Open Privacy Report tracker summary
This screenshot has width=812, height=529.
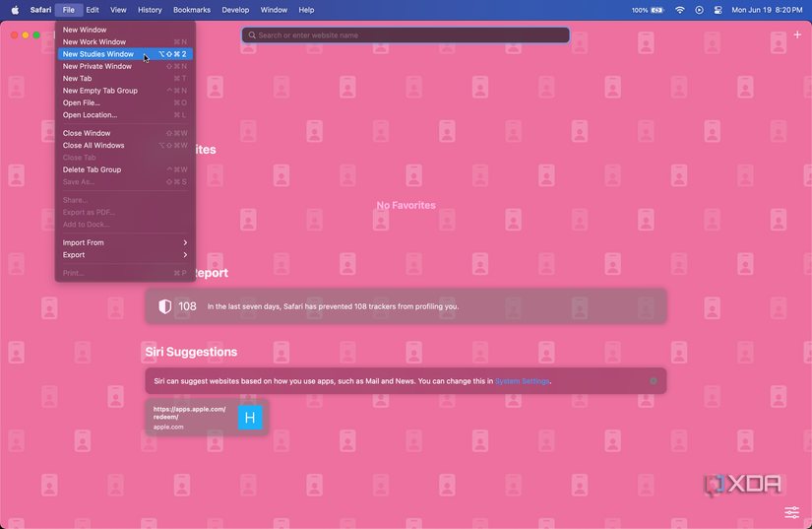[406, 306]
